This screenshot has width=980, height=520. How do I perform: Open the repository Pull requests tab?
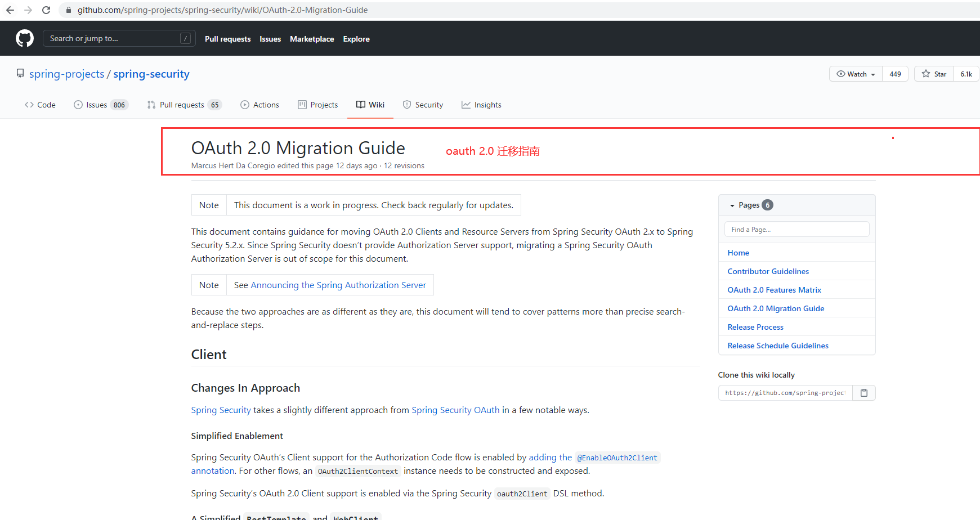(x=185, y=105)
